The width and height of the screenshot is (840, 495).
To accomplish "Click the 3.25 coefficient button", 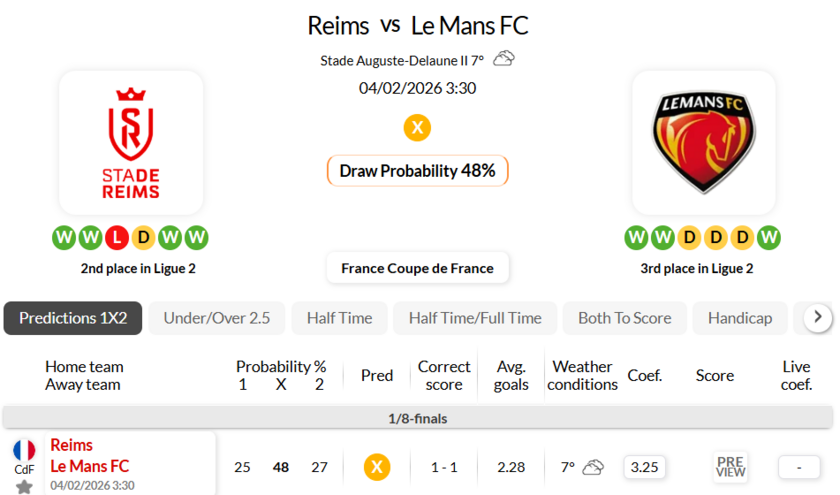I will (x=645, y=467).
